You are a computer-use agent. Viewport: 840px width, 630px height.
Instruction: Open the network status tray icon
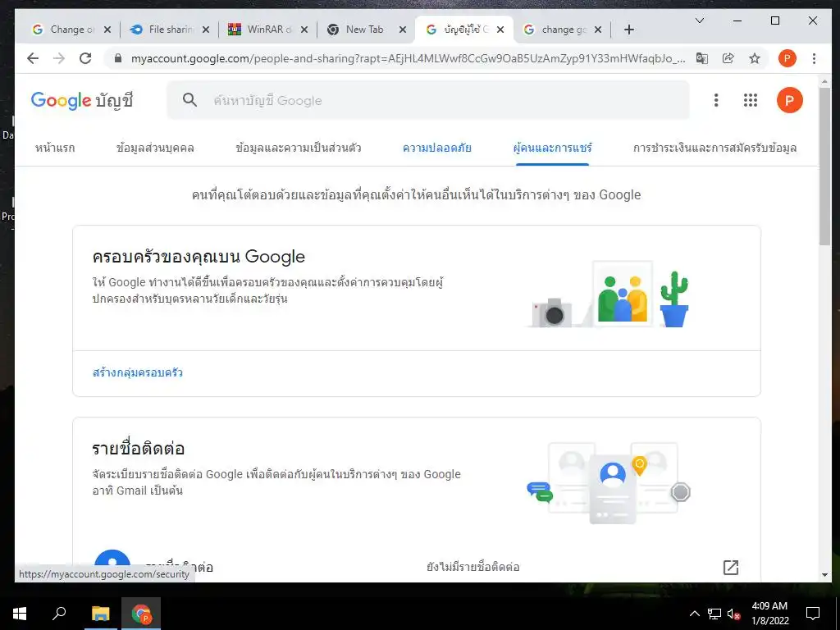(x=714, y=614)
